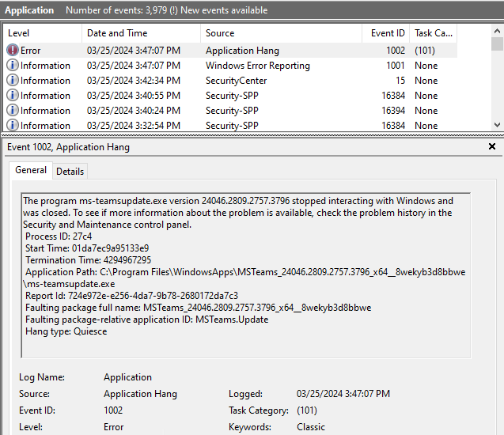The image size is (504, 435).
Task: Click the event list scrollbar thumb
Action: pyautogui.click(x=497, y=44)
